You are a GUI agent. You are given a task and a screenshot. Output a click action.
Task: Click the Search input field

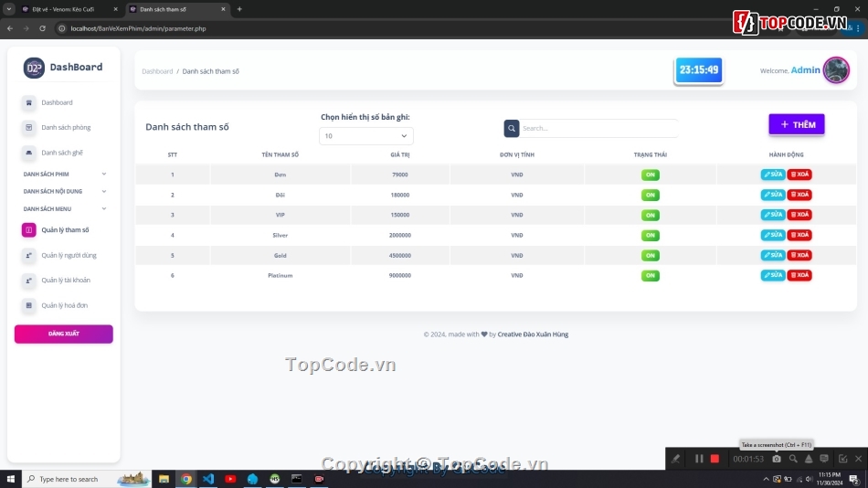(x=598, y=128)
